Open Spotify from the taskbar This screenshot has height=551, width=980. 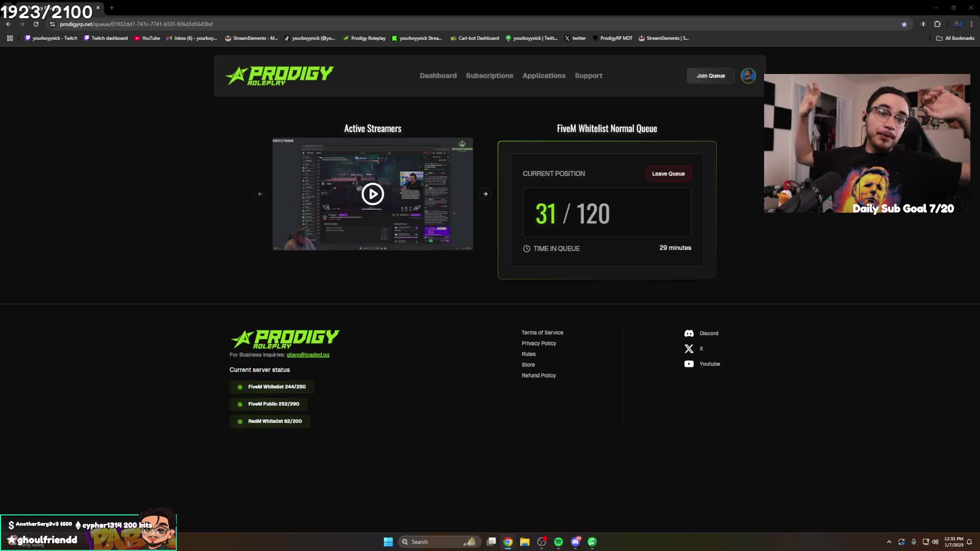pyautogui.click(x=558, y=542)
